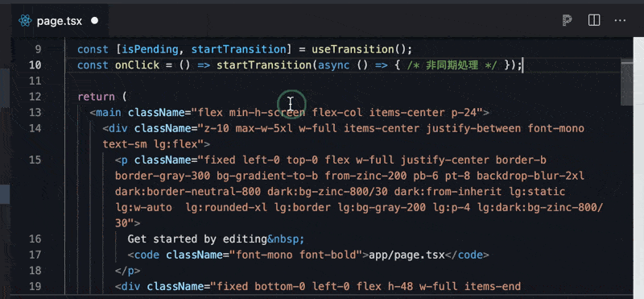644x299 pixels.
Task: Click the P-shaped extension icon in editor toolbar
Action: (x=568, y=21)
